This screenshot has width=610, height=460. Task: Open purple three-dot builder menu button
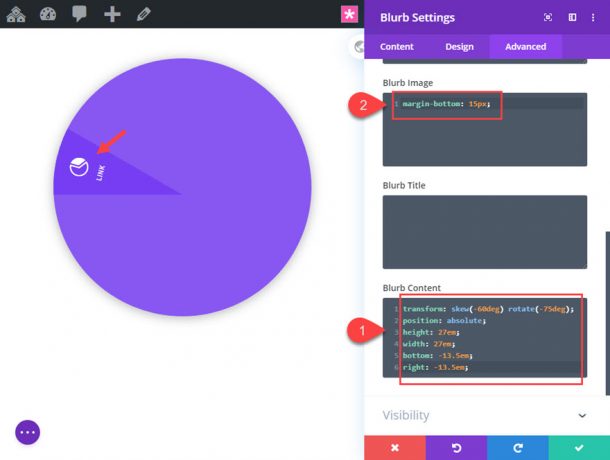click(27, 432)
